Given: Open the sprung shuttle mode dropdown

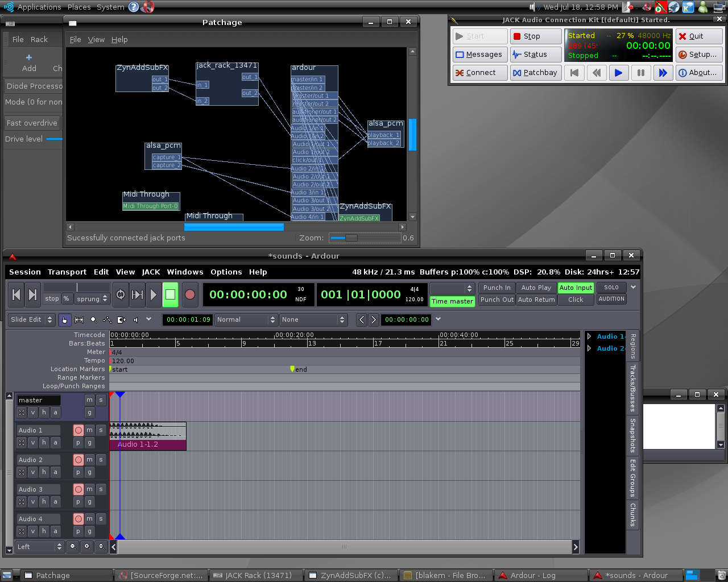Looking at the screenshot, I should (x=92, y=299).
